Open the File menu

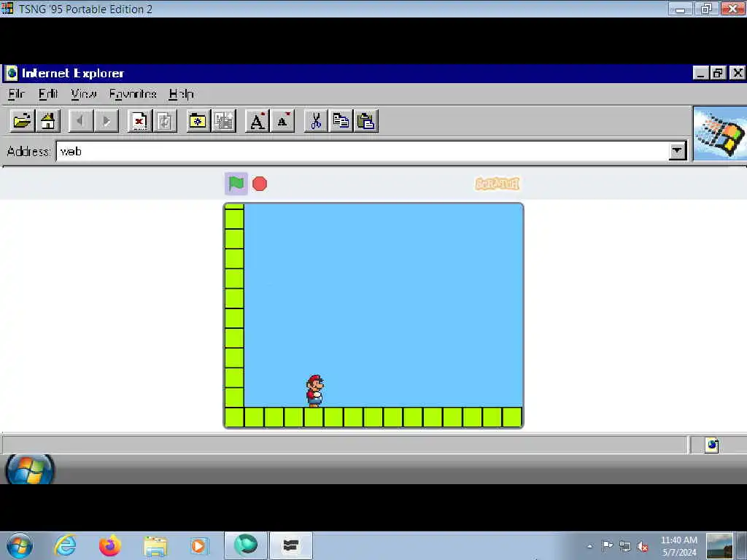pos(16,94)
